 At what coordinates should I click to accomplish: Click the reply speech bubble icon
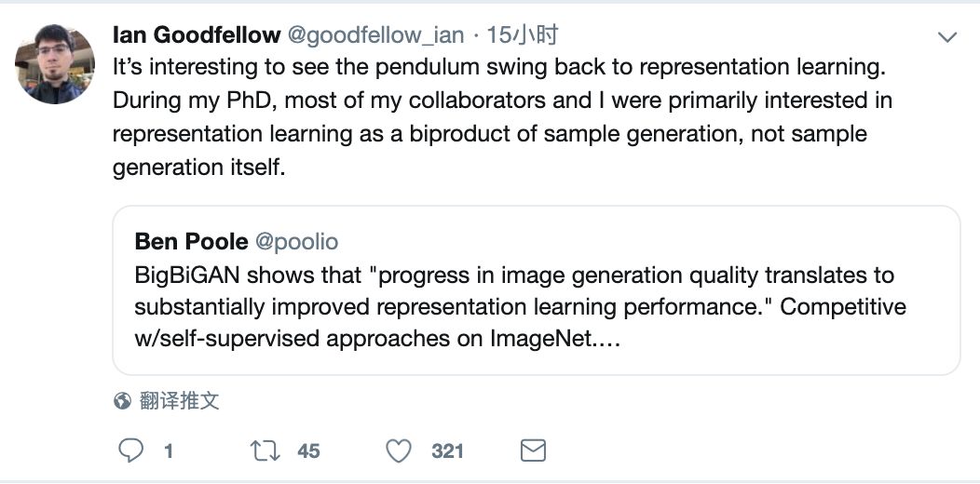pyautogui.click(x=132, y=451)
